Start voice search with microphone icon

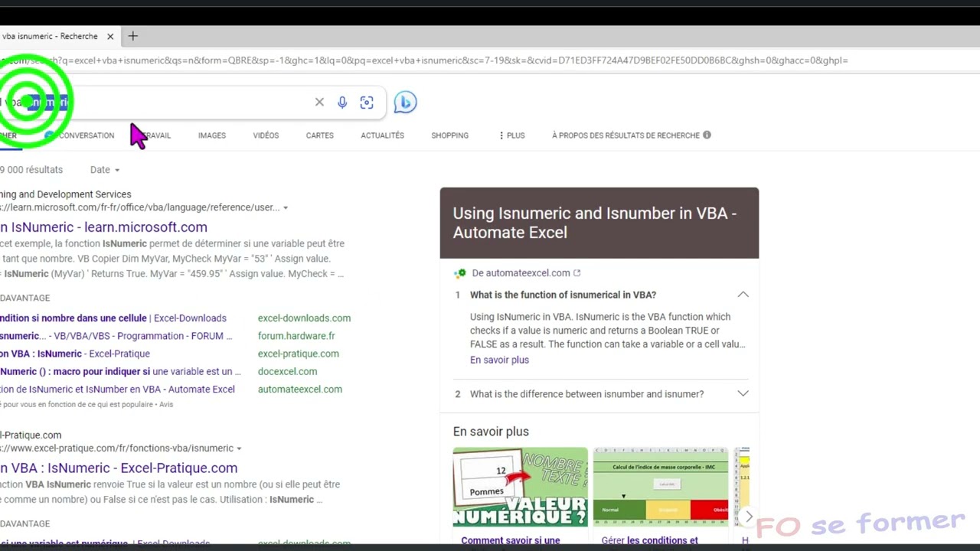[342, 103]
